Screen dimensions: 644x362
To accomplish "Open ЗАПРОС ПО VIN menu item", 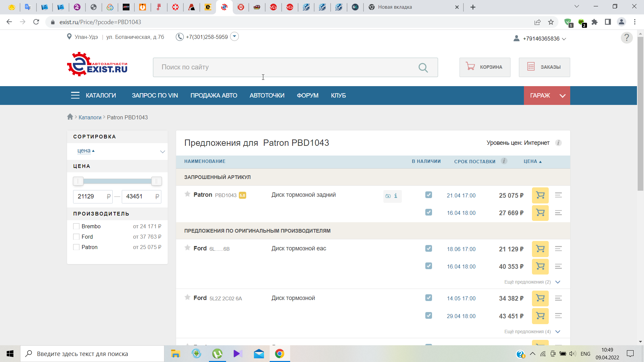I will pyautogui.click(x=155, y=96).
